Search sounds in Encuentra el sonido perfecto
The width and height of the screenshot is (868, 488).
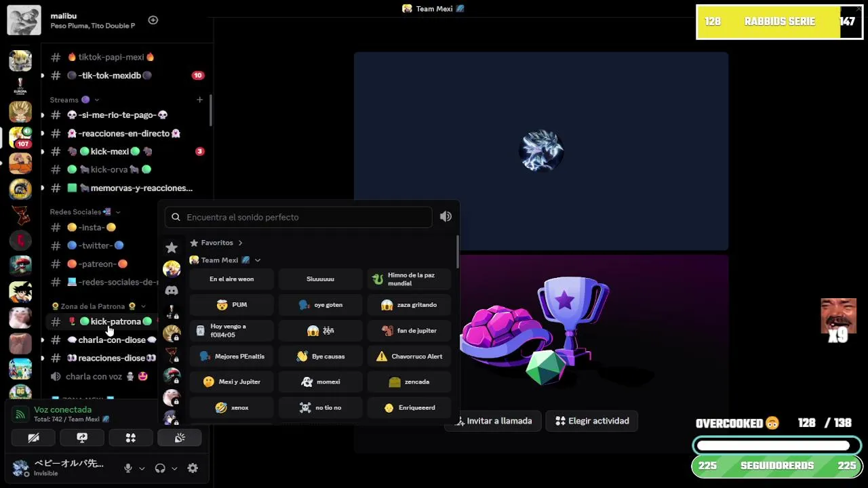coord(298,217)
